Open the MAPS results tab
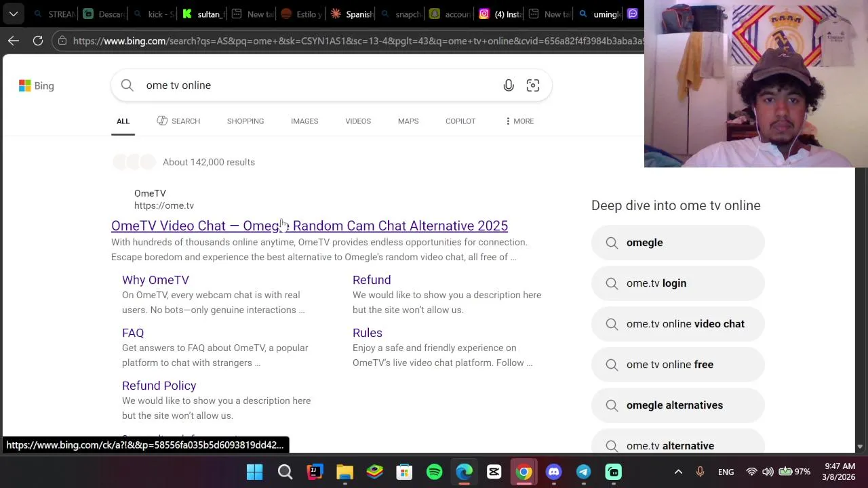The image size is (868, 488). 408,121
